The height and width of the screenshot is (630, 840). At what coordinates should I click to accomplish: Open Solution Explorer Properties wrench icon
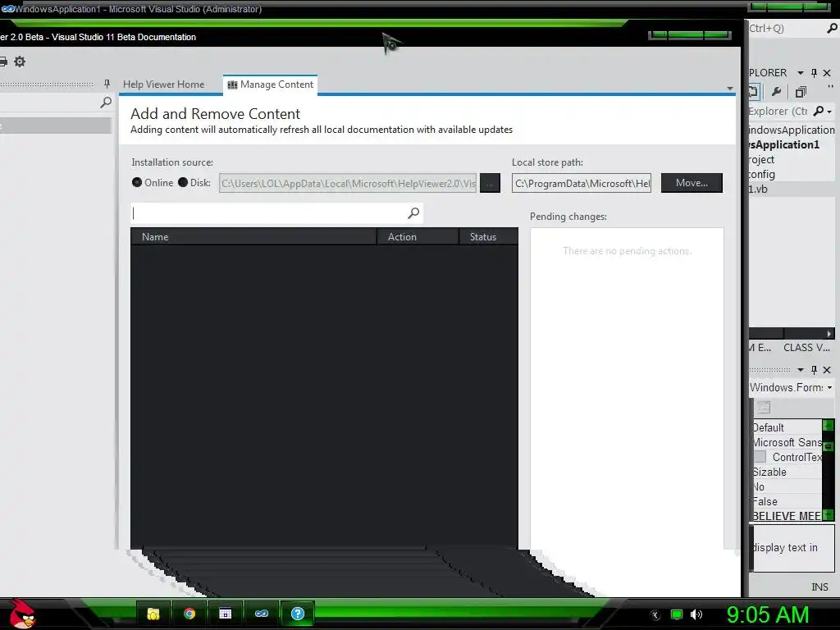point(776,92)
